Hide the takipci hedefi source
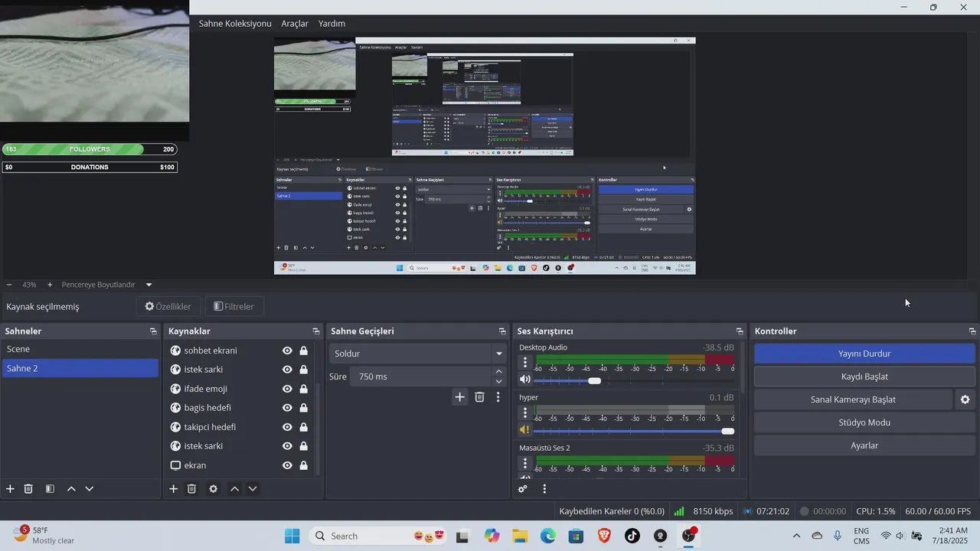 point(287,427)
